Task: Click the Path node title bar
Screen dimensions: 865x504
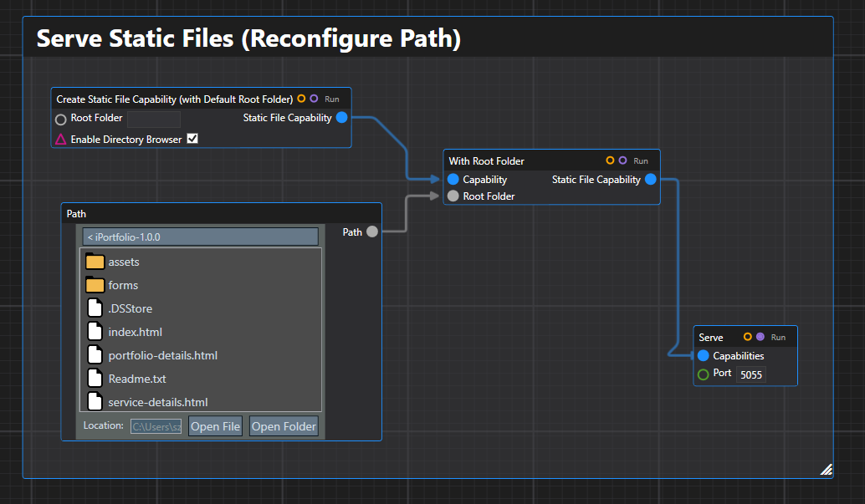Action: point(221,213)
